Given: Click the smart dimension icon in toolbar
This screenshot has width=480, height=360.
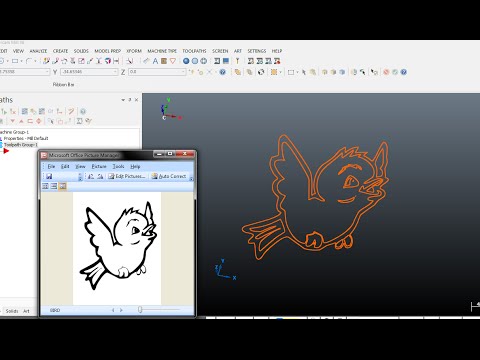Looking at the screenshot, I should (x=116, y=61).
